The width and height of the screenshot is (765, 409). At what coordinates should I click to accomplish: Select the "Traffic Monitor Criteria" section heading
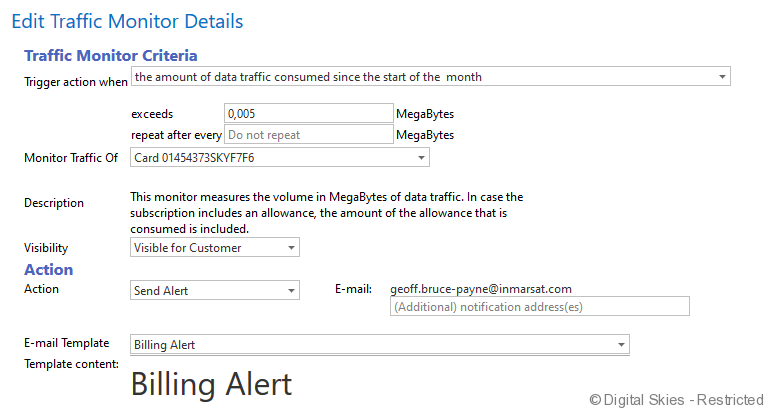click(x=110, y=56)
